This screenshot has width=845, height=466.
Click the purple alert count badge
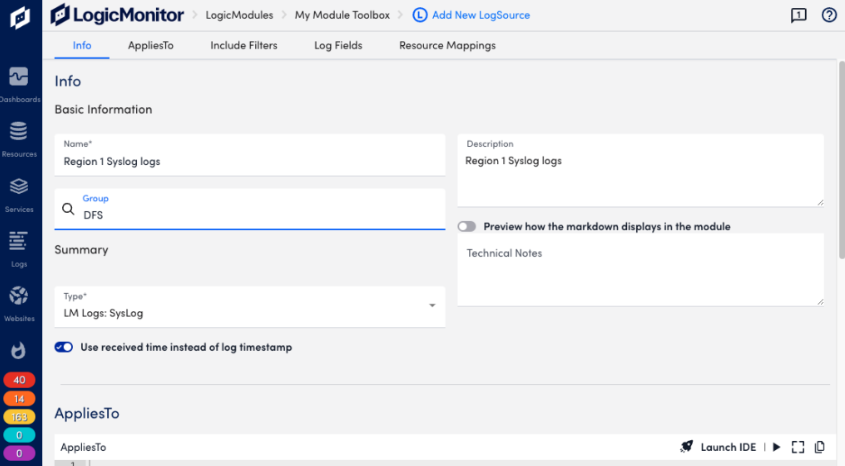click(x=19, y=454)
